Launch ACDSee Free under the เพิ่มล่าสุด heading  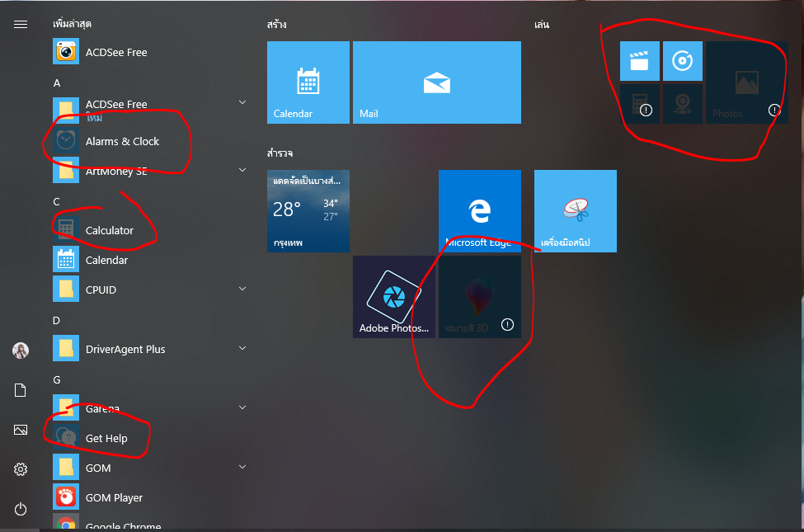(150, 52)
